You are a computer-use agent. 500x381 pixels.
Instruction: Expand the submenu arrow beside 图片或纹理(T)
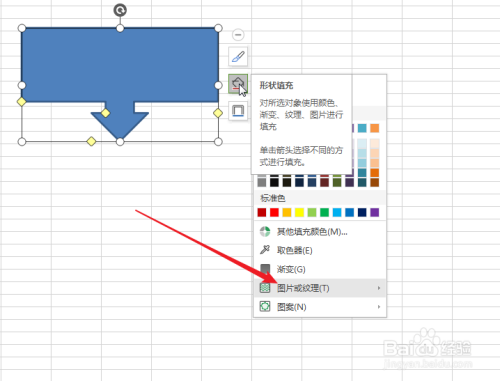379,288
